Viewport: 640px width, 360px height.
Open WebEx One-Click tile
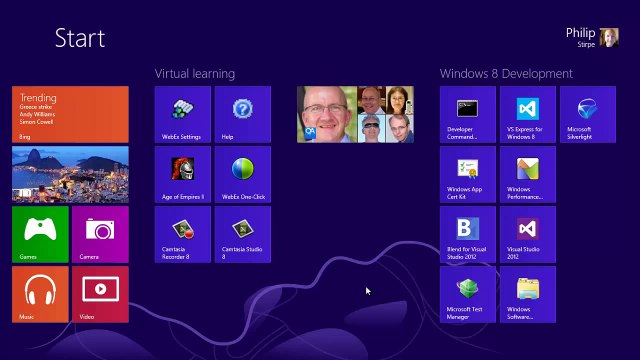pyautogui.click(x=242, y=174)
